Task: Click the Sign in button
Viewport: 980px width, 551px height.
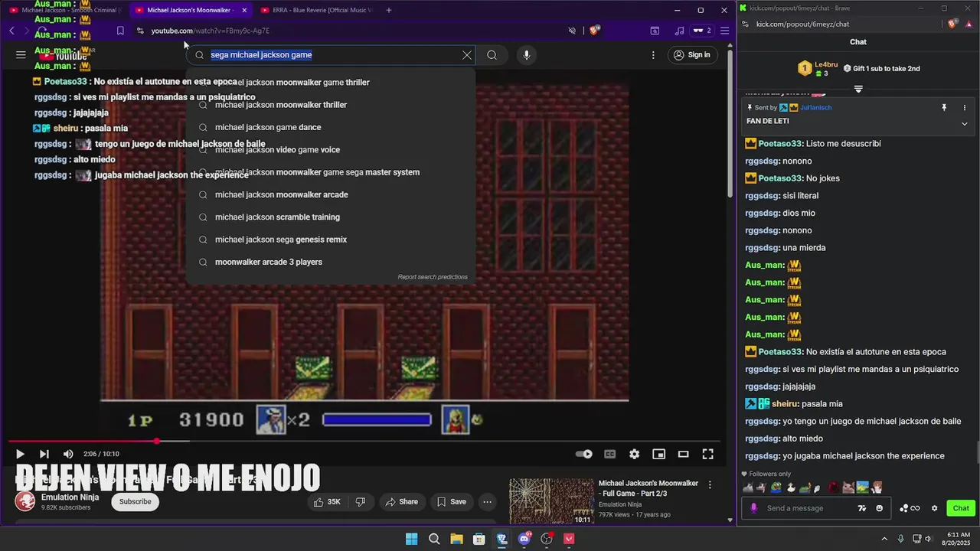Action: tap(691, 55)
